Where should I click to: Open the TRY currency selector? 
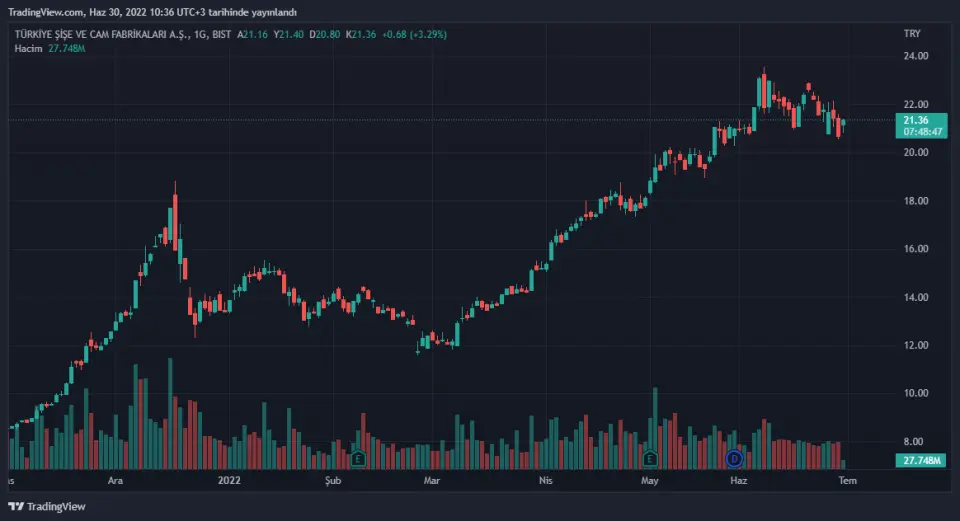point(911,34)
